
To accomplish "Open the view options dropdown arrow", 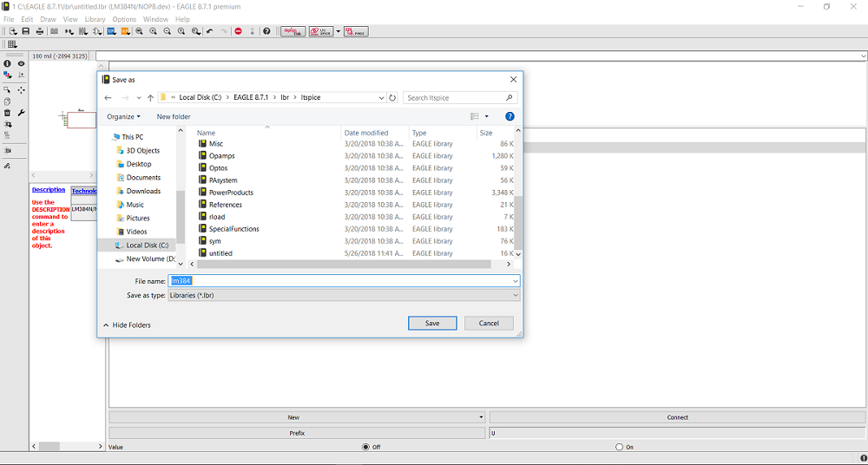I will pos(487,116).
